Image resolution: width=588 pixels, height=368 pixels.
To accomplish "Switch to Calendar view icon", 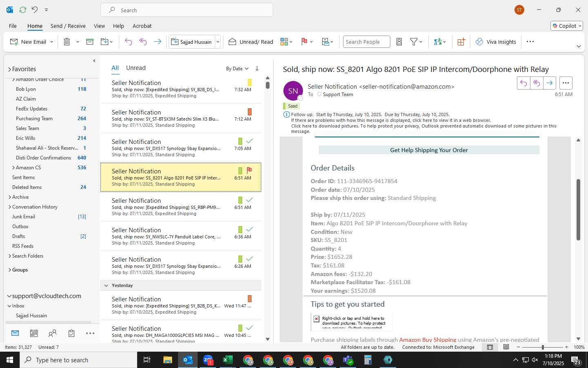I will click(x=34, y=333).
